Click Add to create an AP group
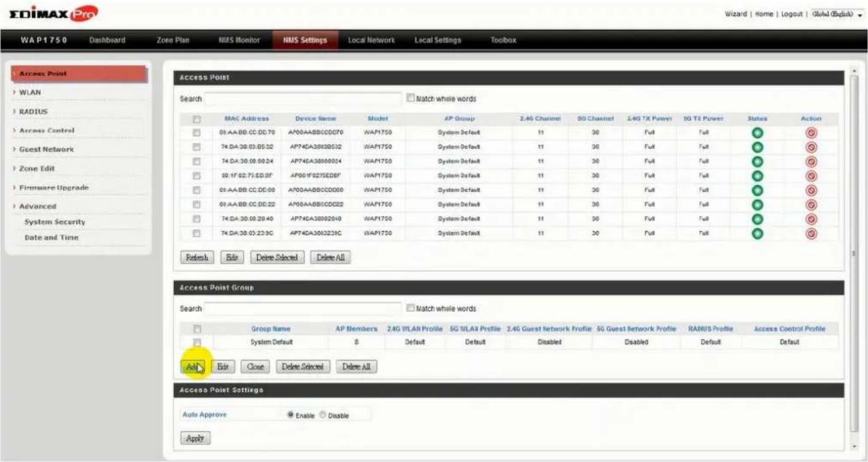This screenshot has width=868, height=462. tap(192, 367)
